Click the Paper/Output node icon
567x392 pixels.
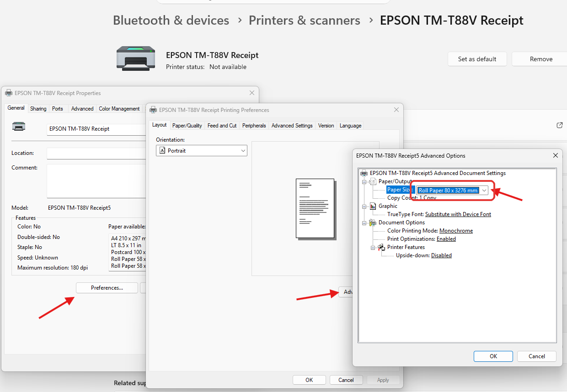(372, 181)
